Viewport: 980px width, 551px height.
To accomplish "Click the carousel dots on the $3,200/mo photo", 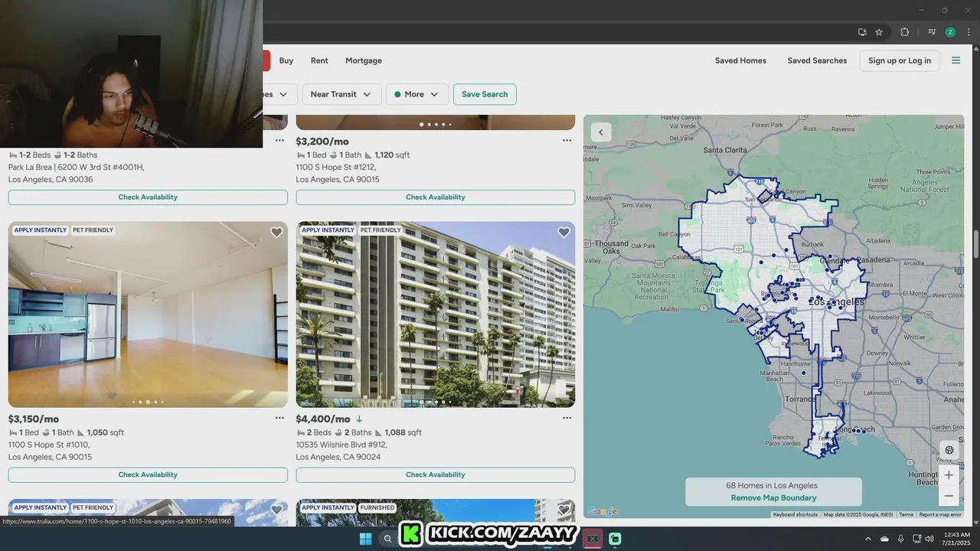I will (436, 124).
